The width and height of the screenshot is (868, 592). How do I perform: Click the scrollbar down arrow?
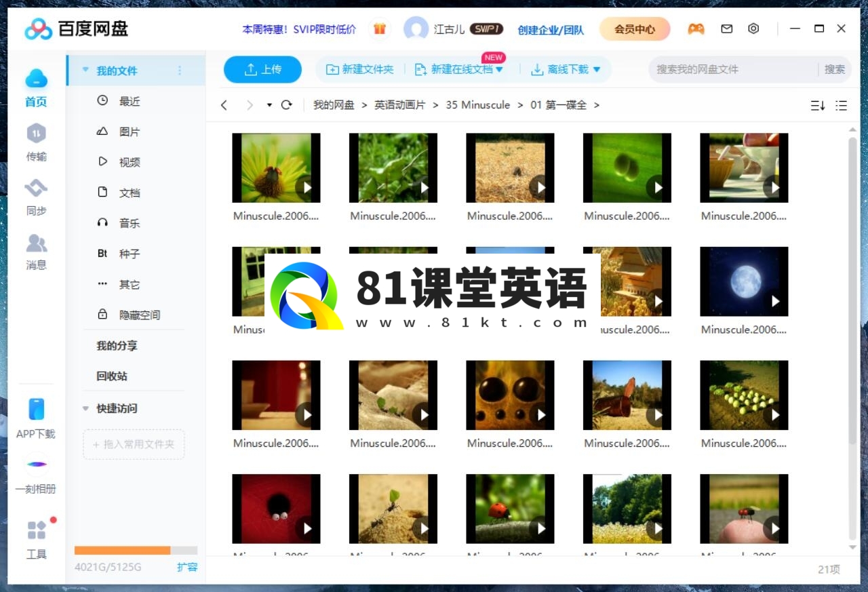click(853, 548)
